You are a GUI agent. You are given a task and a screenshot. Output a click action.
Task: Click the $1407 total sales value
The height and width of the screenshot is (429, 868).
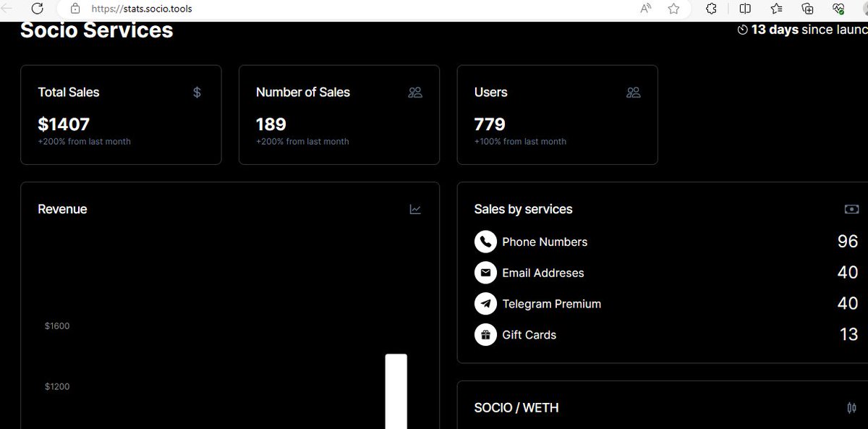[x=64, y=124]
